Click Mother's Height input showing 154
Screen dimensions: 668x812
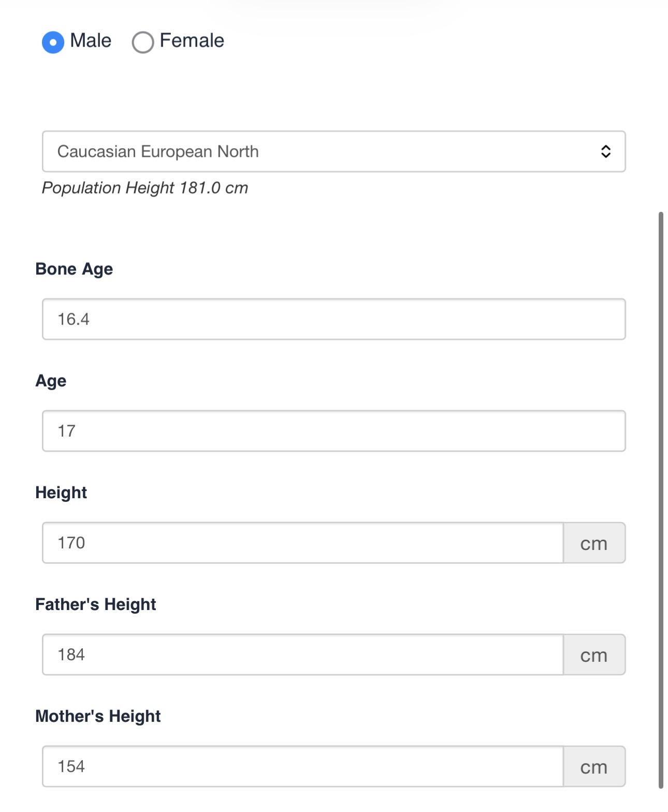302,766
